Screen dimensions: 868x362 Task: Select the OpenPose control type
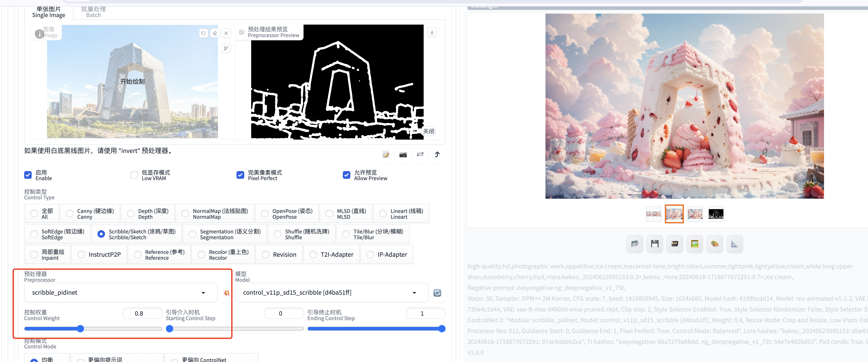point(287,214)
